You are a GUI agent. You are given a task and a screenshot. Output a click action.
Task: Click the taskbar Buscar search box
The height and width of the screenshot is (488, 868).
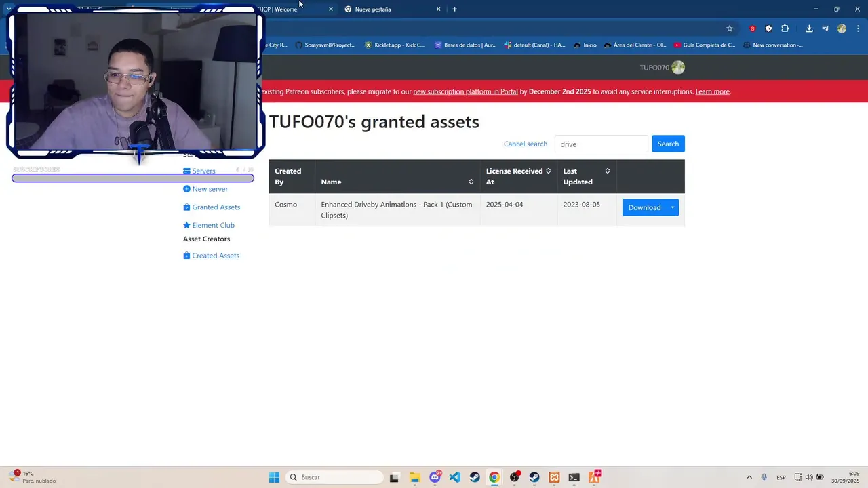[x=335, y=477]
